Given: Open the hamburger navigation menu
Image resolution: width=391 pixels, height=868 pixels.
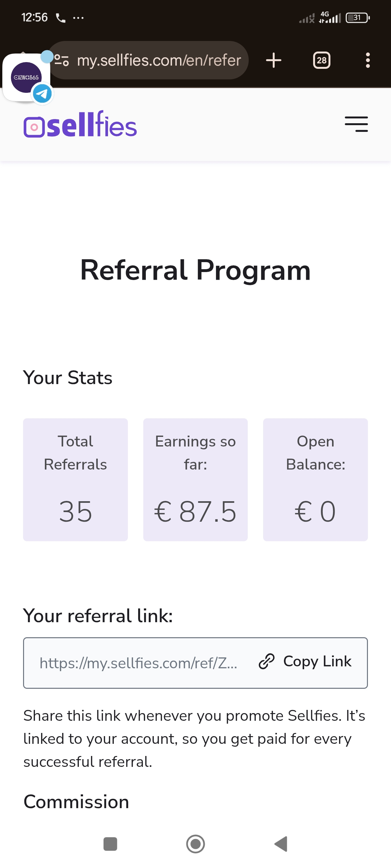Looking at the screenshot, I should pos(356,124).
